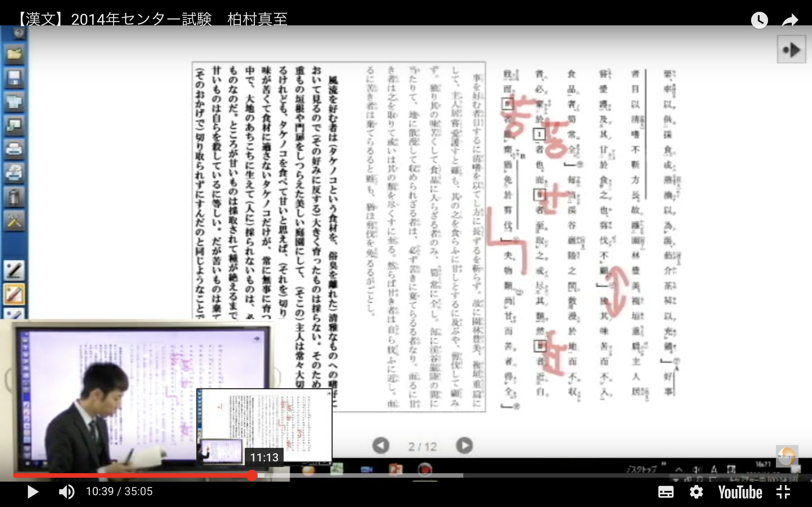Mute the video volume
The height and width of the screenshot is (507, 812).
click(x=67, y=492)
